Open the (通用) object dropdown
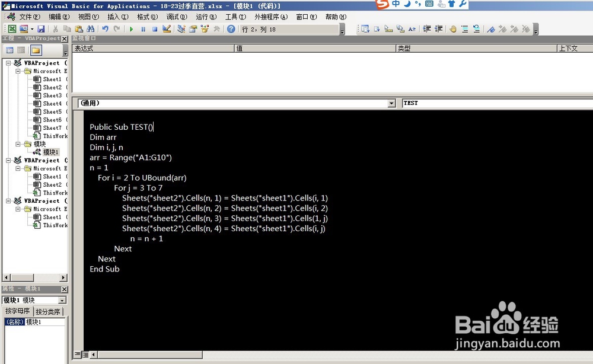 click(391, 103)
